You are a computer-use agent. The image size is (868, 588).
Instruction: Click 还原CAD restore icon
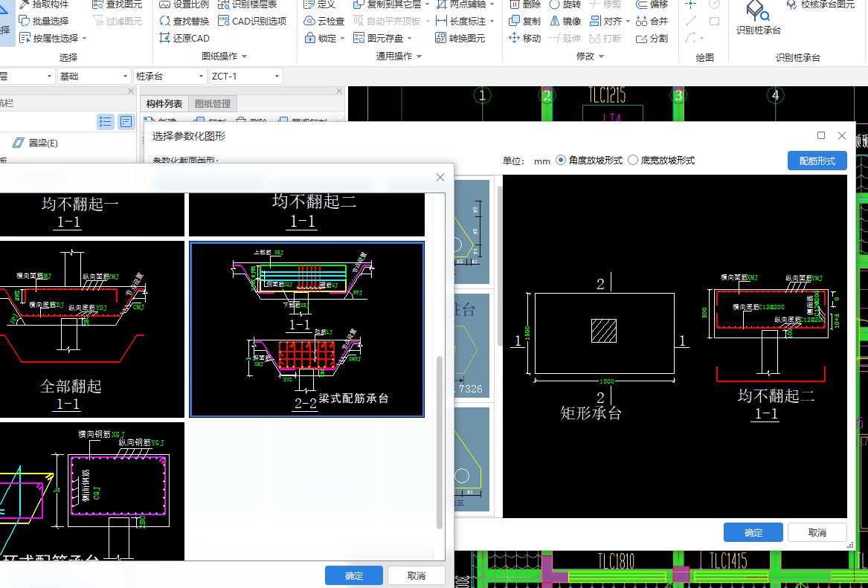coord(184,38)
